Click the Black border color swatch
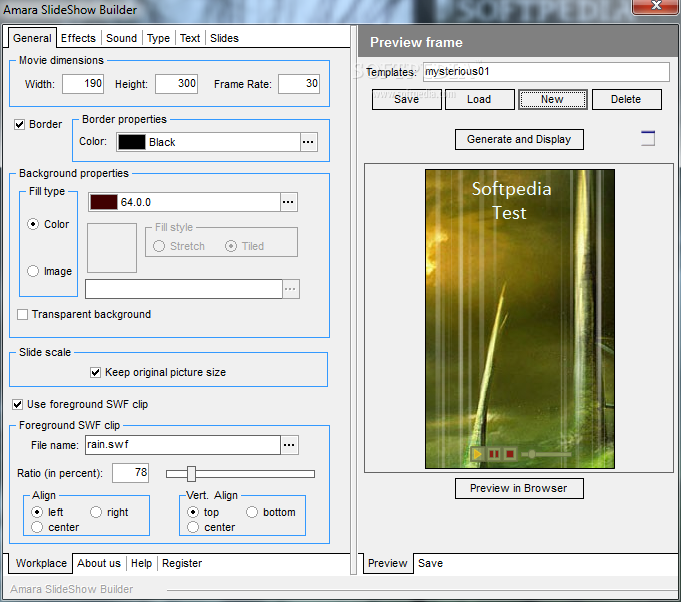The height and width of the screenshot is (602, 681). point(132,142)
